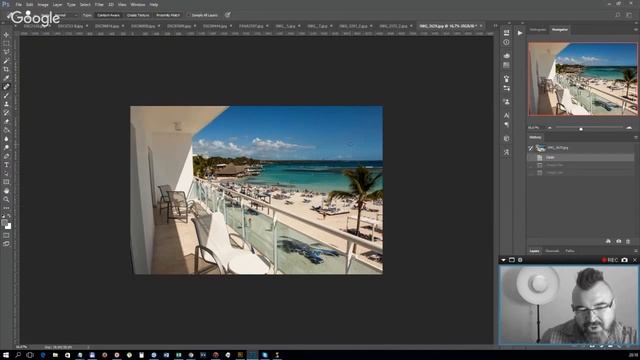Select the Crop tool
640x360 pixels.
[6, 69]
